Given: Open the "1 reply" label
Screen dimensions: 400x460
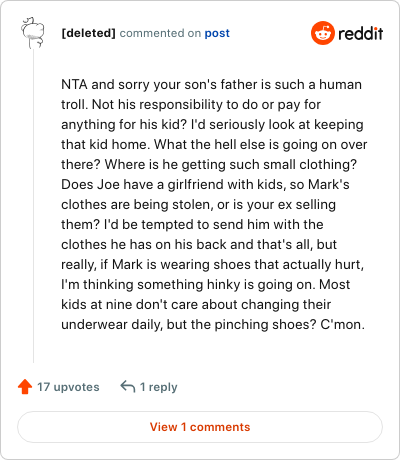Looking at the screenshot, I should point(159,387).
